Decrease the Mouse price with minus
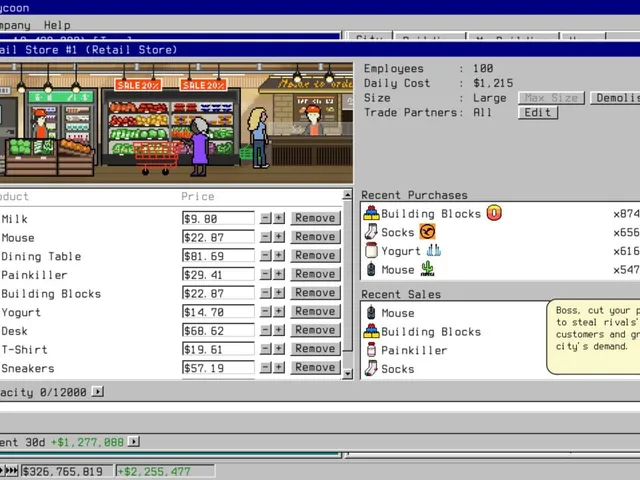Viewport: 640px width, 480px height. click(x=265, y=237)
